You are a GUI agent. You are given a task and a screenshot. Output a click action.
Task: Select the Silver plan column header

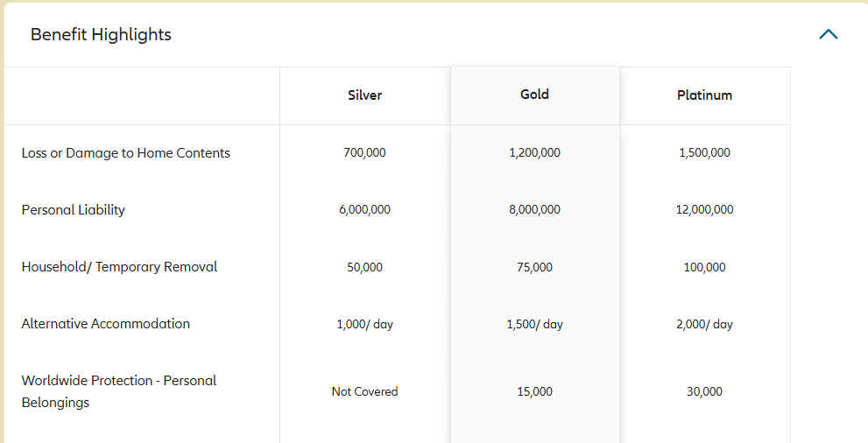[x=364, y=95]
